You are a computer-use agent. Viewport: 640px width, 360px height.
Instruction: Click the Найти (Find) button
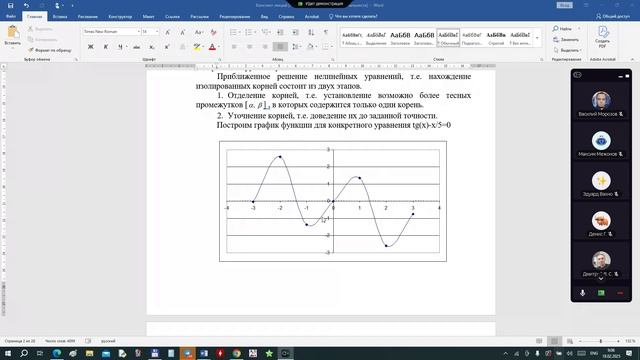point(562,29)
